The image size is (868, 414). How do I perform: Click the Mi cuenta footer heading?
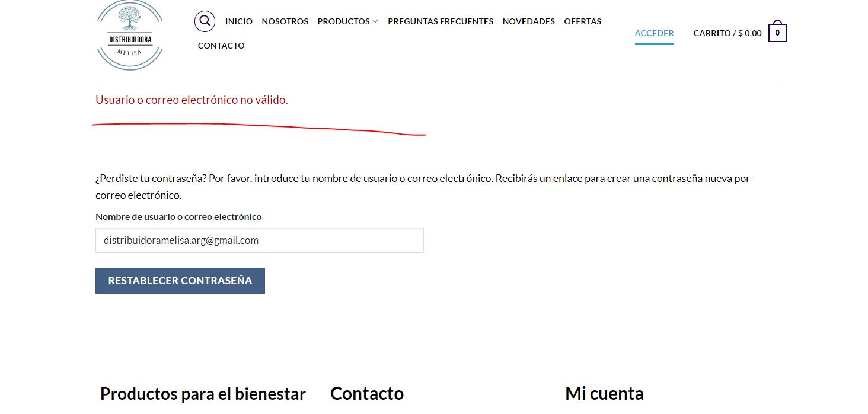pos(604,393)
